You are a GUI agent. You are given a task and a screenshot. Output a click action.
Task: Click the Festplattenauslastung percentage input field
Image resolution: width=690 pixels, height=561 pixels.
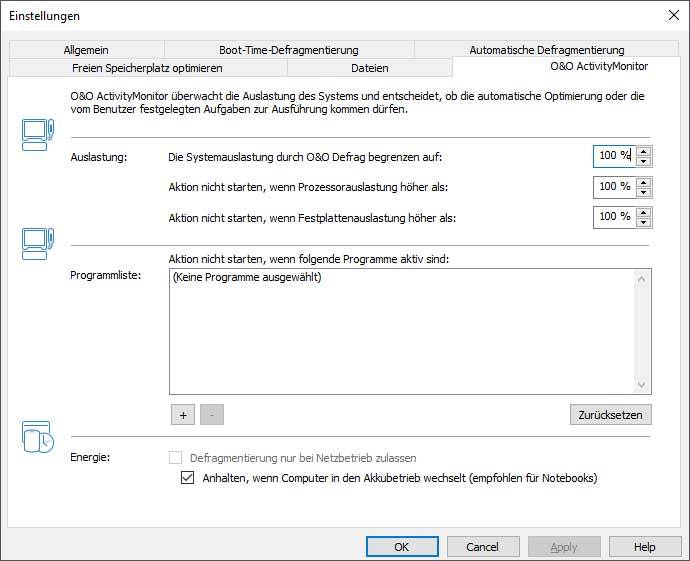pos(615,217)
